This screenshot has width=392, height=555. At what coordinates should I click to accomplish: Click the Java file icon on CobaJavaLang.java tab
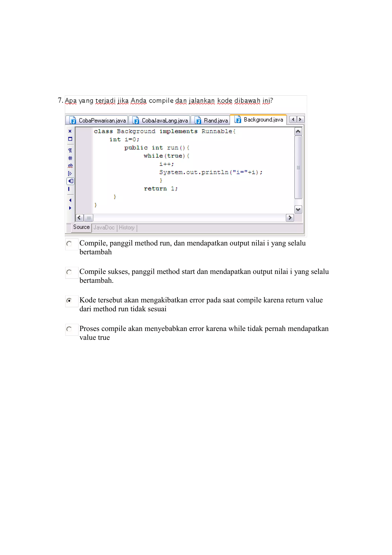click(136, 120)
